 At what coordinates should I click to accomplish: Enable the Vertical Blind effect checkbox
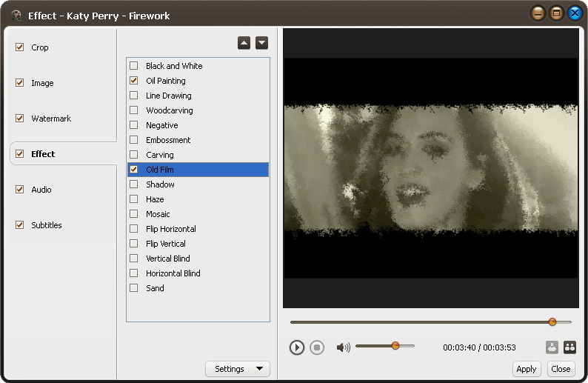coord(134,259)
